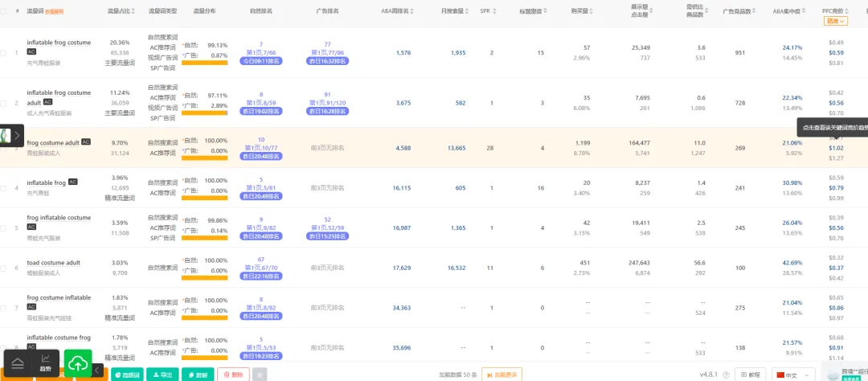This screenshot has width=868, height=381.
Task: Click AC badge on inflatable frog costume
Action: 31,51
